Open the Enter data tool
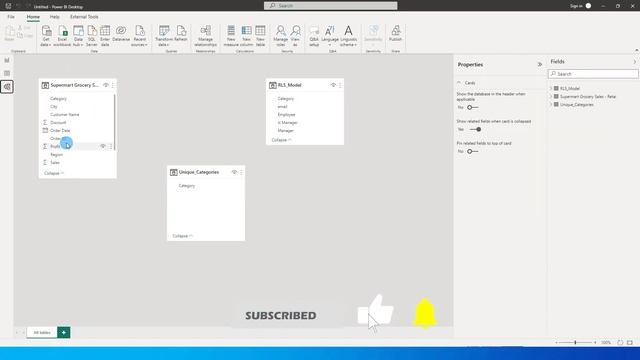Screen dimensions: 640x360 click(105, 36)
